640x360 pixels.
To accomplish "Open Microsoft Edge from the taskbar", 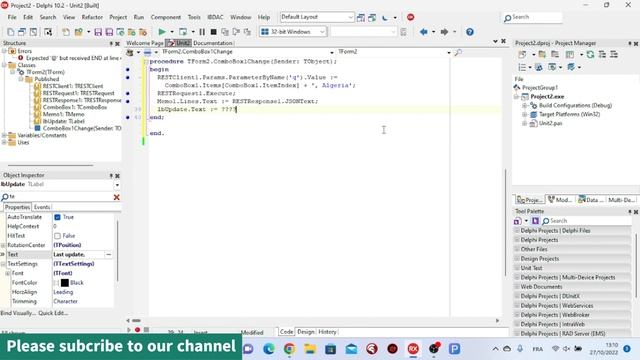I will [x=269, y=349].
